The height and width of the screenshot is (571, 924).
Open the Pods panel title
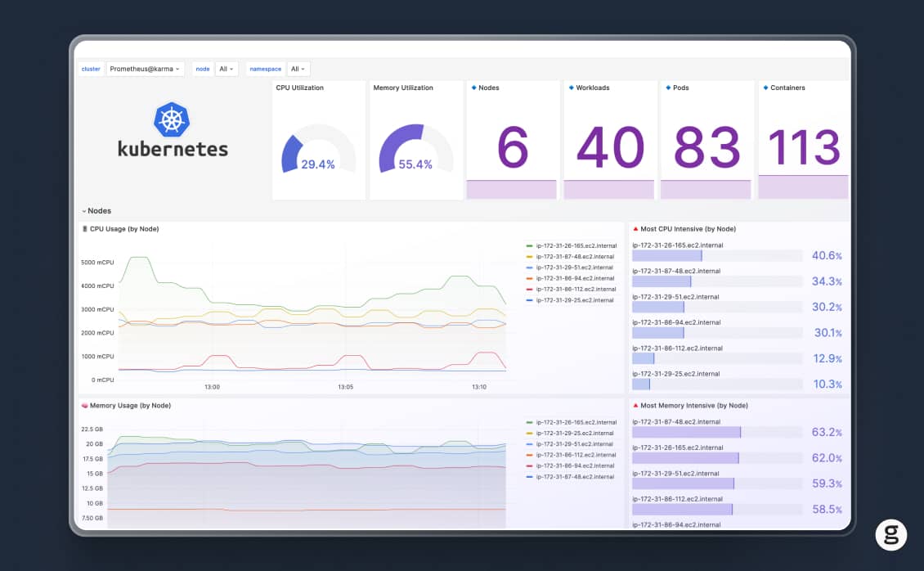(680, 88)
